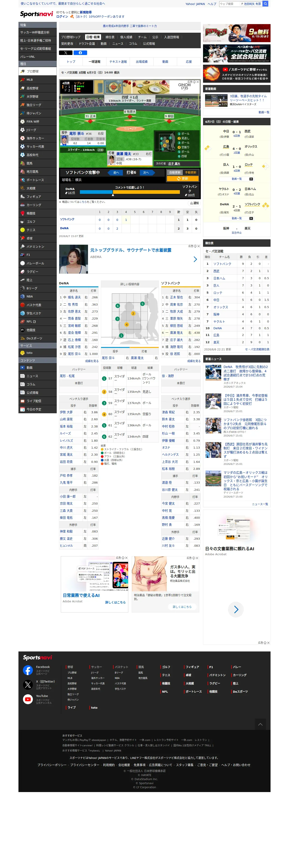Click the ウェブ検索 search input
289x868 pixels.
pyautogui.click(x=229, y=4)
